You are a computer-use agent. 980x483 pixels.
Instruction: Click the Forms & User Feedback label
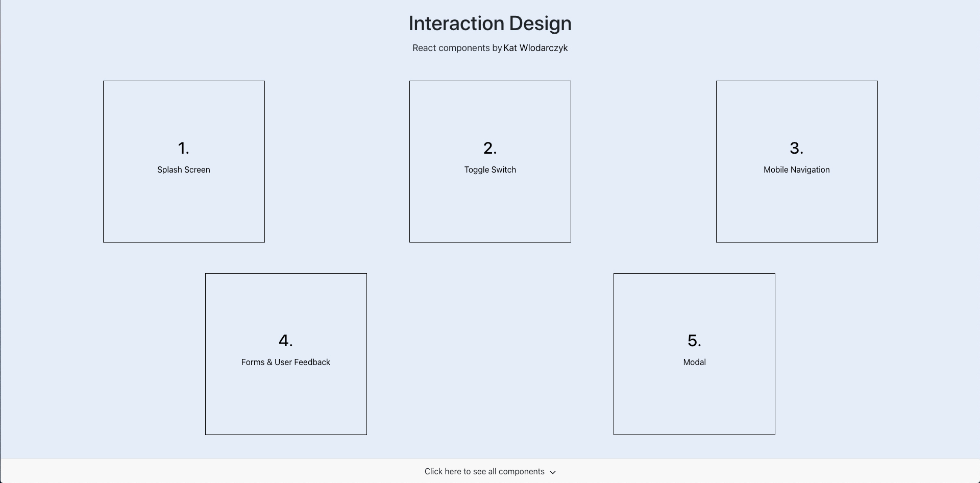286,362
